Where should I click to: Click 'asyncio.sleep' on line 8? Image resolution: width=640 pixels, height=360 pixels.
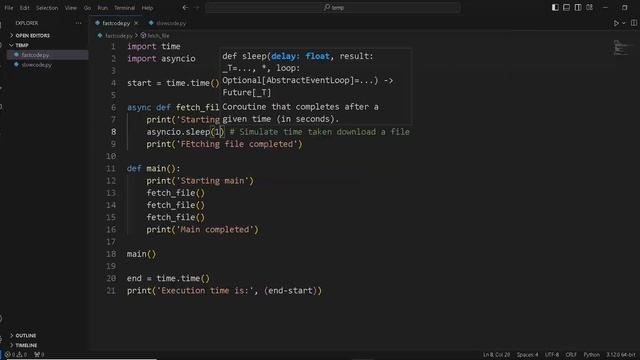178,132
